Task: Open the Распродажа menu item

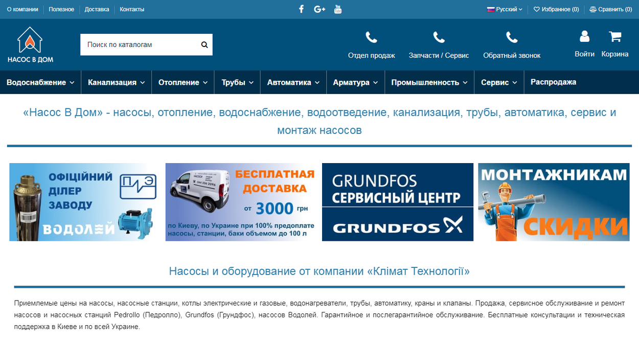Action: point(553,82)
